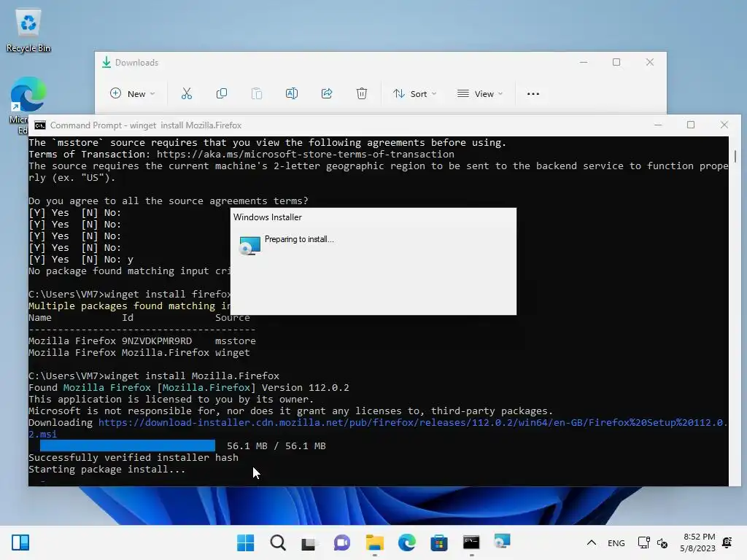Open the Chat app in taskbar
Image resolution: width=747 pixels, height=560 pixels.
point(342,542)
